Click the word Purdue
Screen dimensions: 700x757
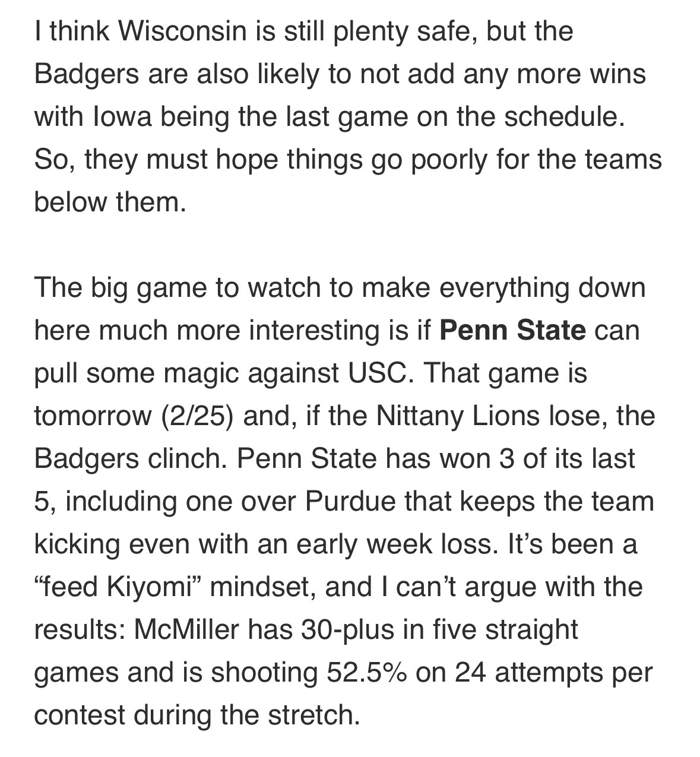[x=350, y=502]
